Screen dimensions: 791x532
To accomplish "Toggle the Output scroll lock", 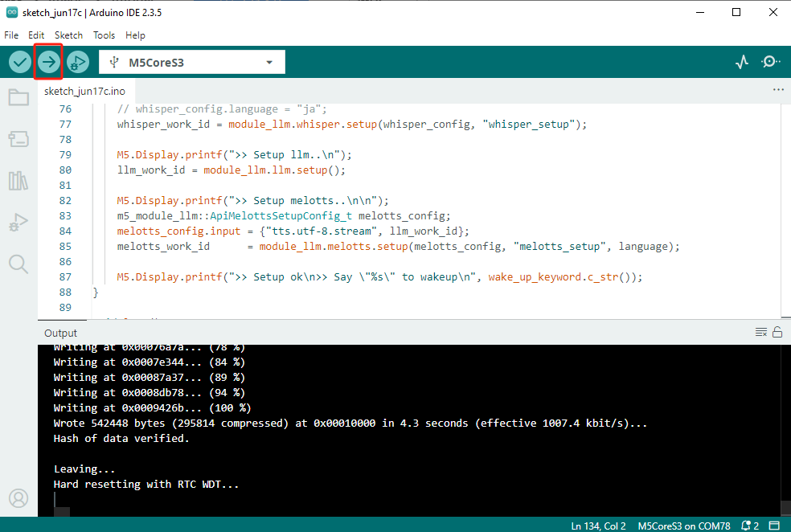I will [777, 333].
